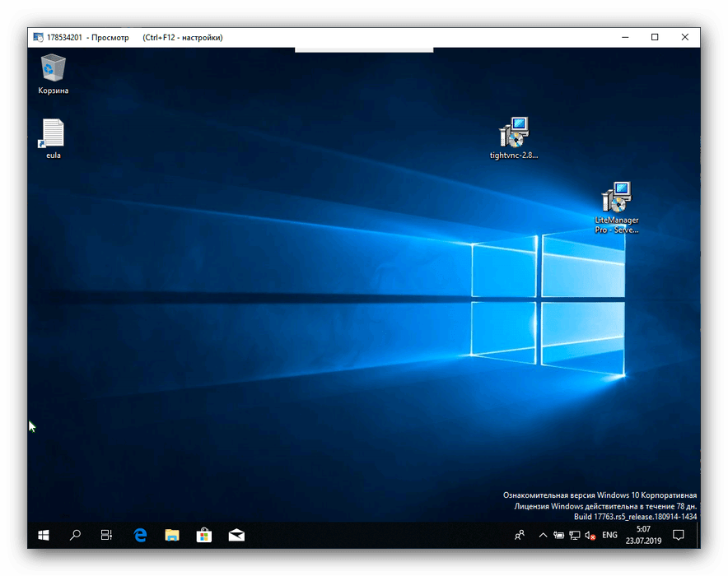Image resolution: width=728 pixels, height=576 pixels.
Task: Select the LiteManager Pro Server installer icon
Action: (x=617, y=199)
